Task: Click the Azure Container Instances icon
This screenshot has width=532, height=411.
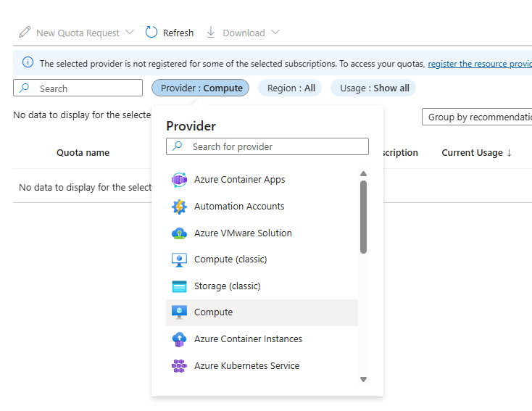Action: [179, 339]
